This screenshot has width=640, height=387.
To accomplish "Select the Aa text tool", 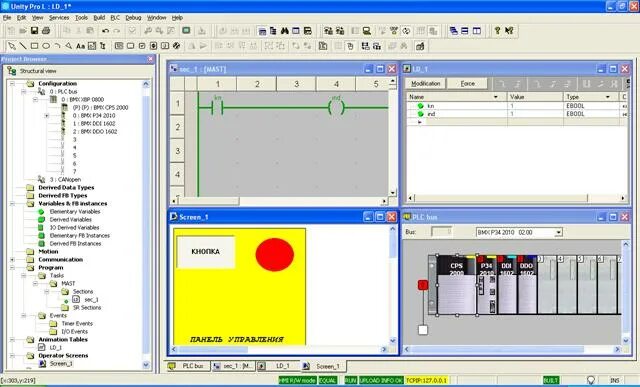I will pyautogui.click(x=80, y=46).
